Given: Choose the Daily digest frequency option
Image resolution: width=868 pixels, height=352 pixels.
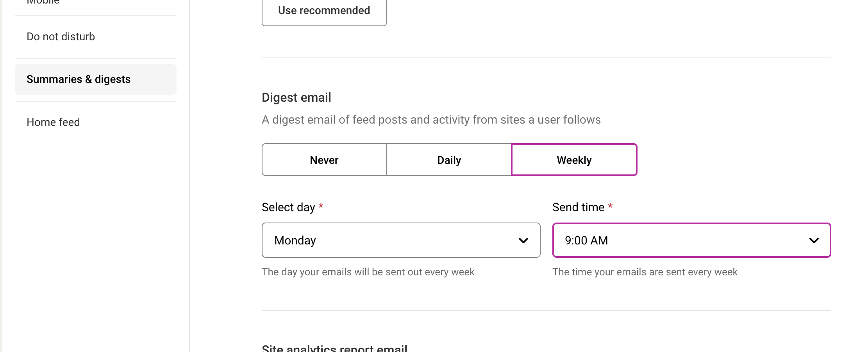Looking at the screenshot, I should coord(449,160).
